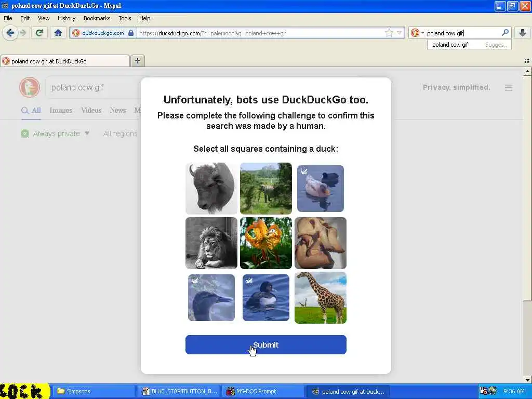Screen dimensions: 532x399
Task: Click the forward navigation arrow
Action: 23,33
